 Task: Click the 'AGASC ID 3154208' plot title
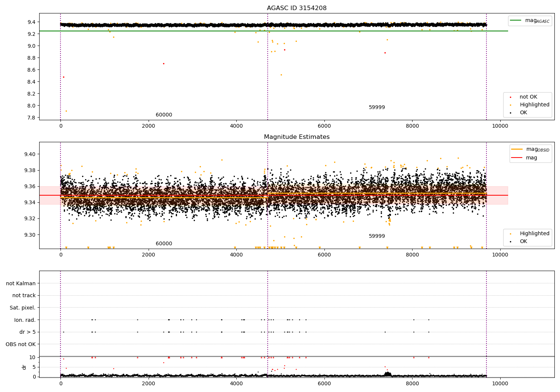click(296, 8)
